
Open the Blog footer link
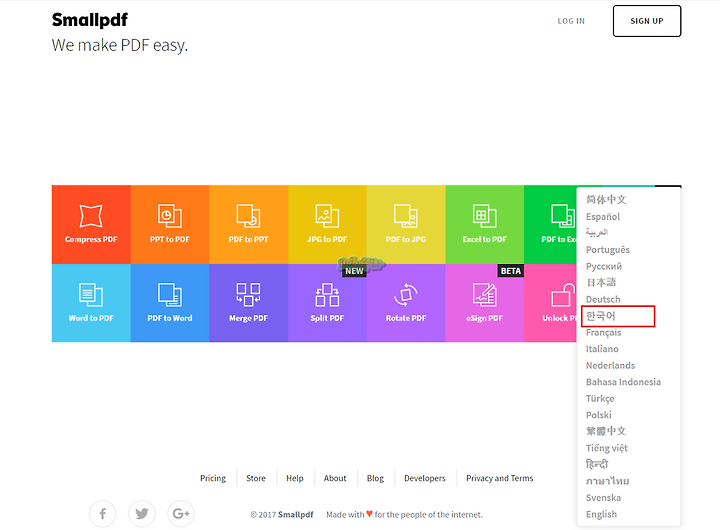click(x=375, y=478)
